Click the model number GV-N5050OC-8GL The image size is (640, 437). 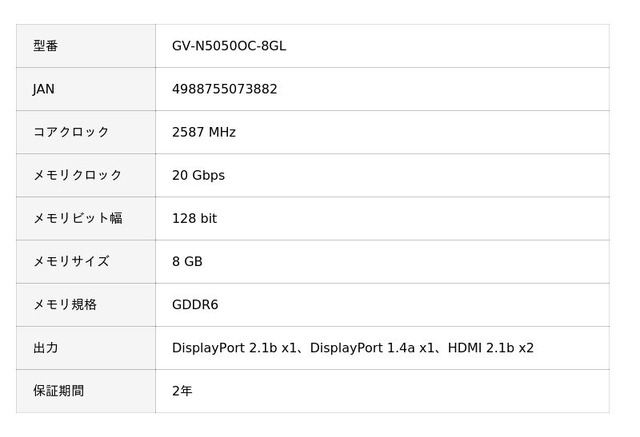click(x=229, y=46)
